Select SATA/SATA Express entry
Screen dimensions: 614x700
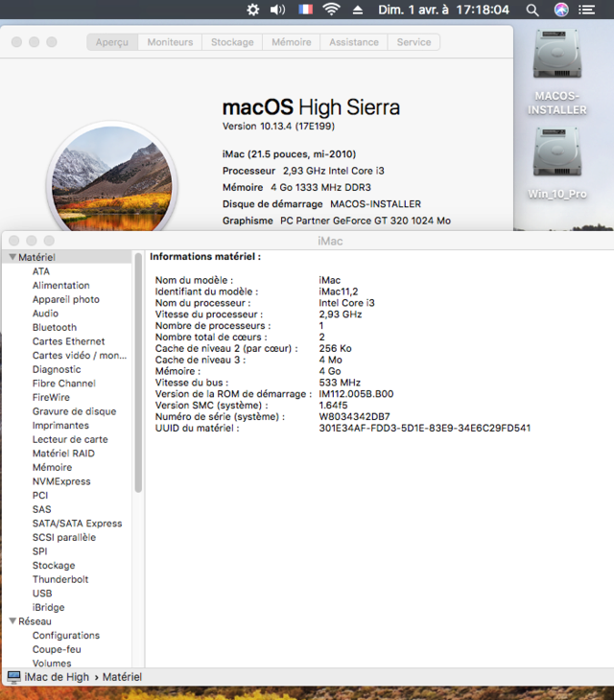(78, 524)
